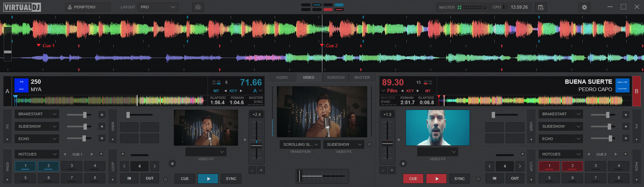Image resolution: width=644 pixels, height=187 pixels.
Task: Click deck A stop button
Action: tap(172, 164)
